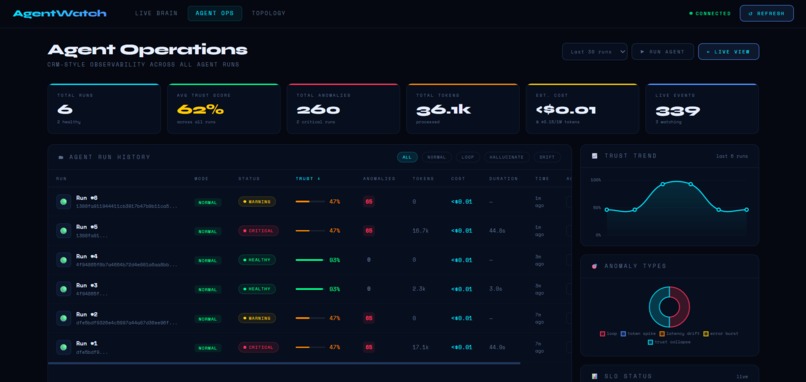Click the STATUS column header
This screenshot has width=806, height=382.
pos(249,179)
